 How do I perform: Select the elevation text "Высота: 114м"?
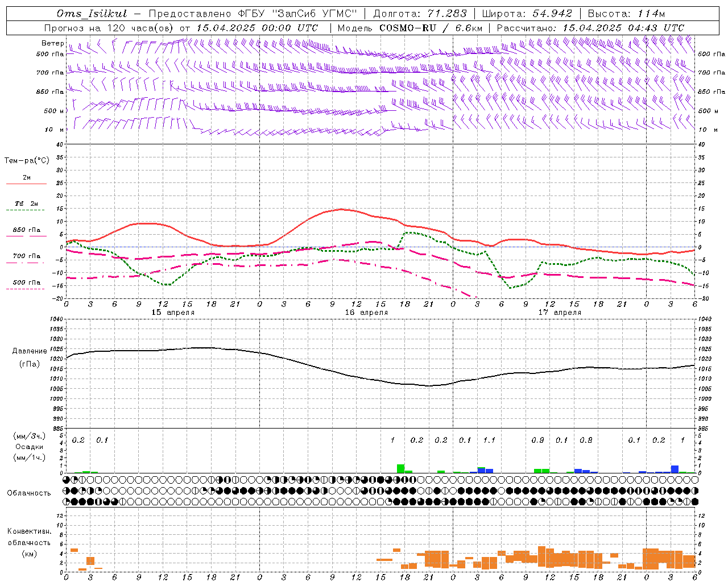coord(626,14)
